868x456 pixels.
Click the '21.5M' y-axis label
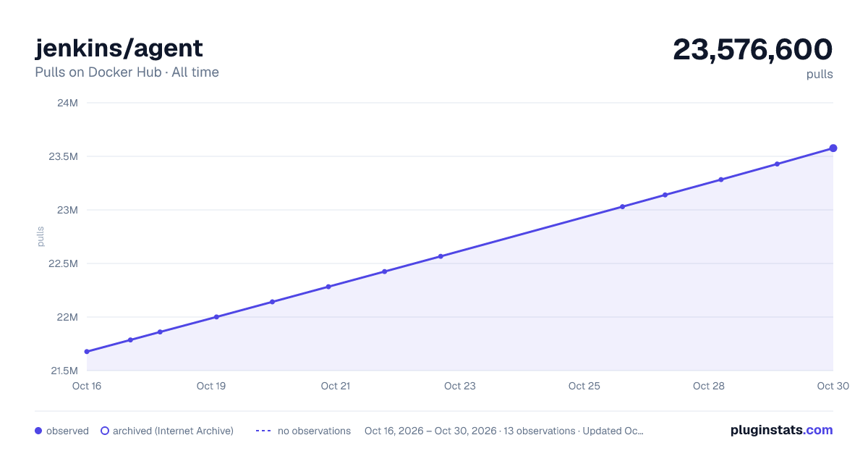tap(64, 371)
